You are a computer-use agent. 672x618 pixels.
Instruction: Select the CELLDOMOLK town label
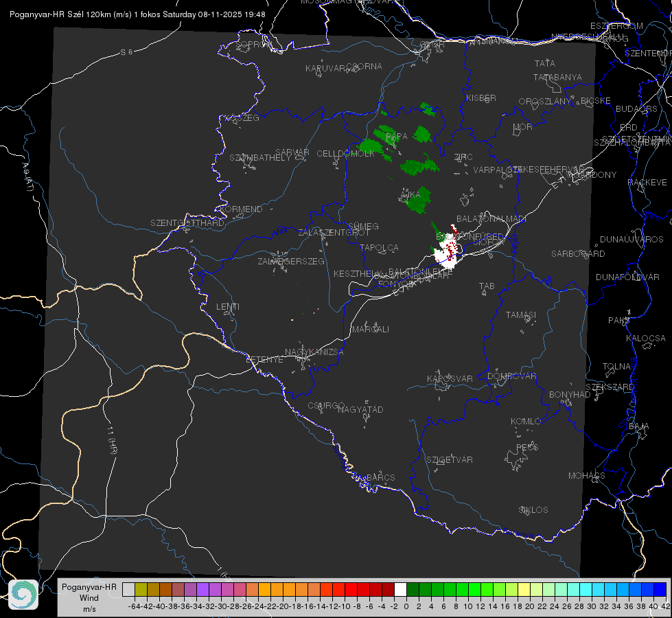pyautogui.click(x=345, y=154)
